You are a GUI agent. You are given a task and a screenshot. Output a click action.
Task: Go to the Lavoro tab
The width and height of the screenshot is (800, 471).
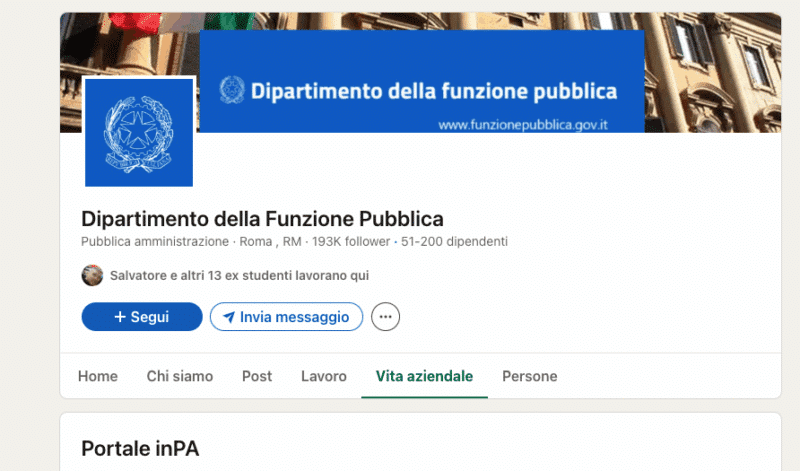(x=323, y=377)
